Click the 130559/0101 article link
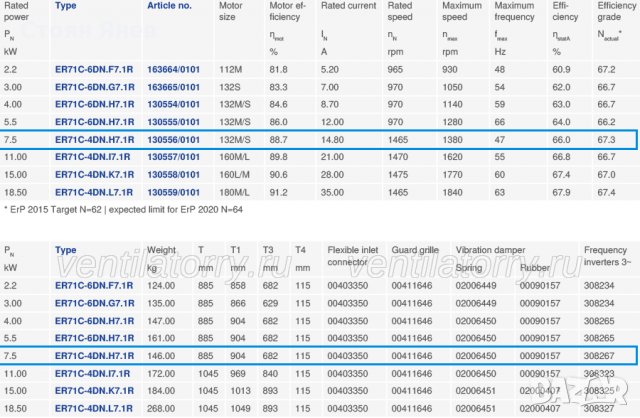 click(173, 191)
